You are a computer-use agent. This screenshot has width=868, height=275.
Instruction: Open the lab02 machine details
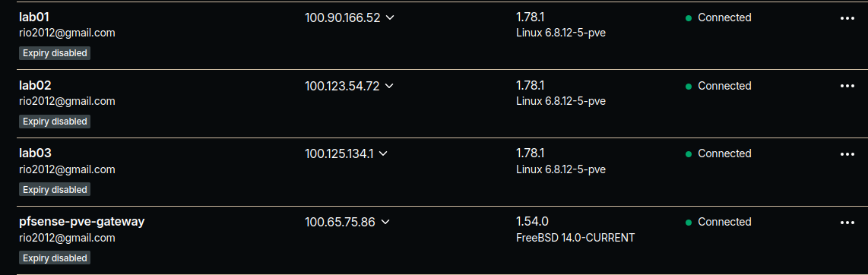pyautogui.click(x=35, y=85)
